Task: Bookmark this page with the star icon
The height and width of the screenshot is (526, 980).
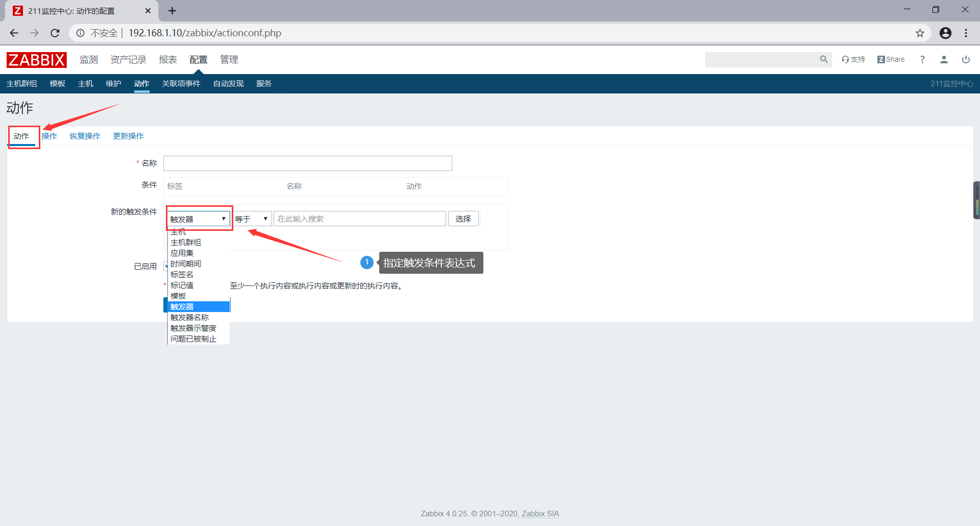Action: [920, 33]
